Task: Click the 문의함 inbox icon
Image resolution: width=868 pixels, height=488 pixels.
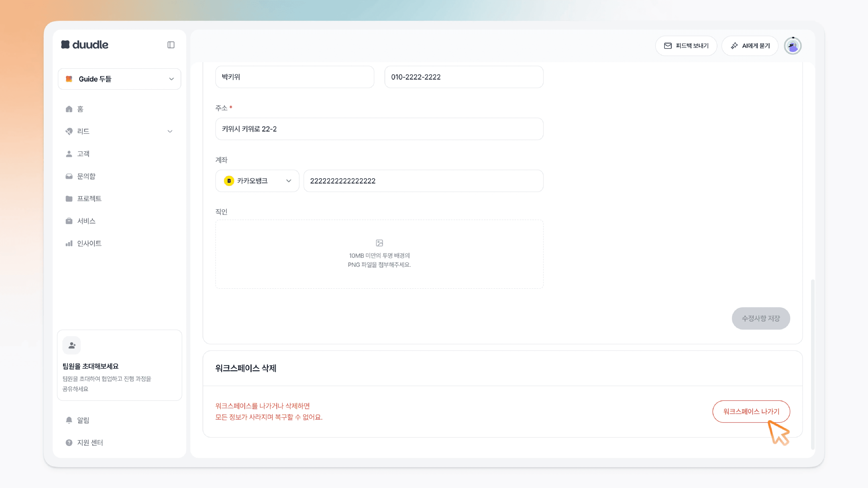Action: click(69, 176)
